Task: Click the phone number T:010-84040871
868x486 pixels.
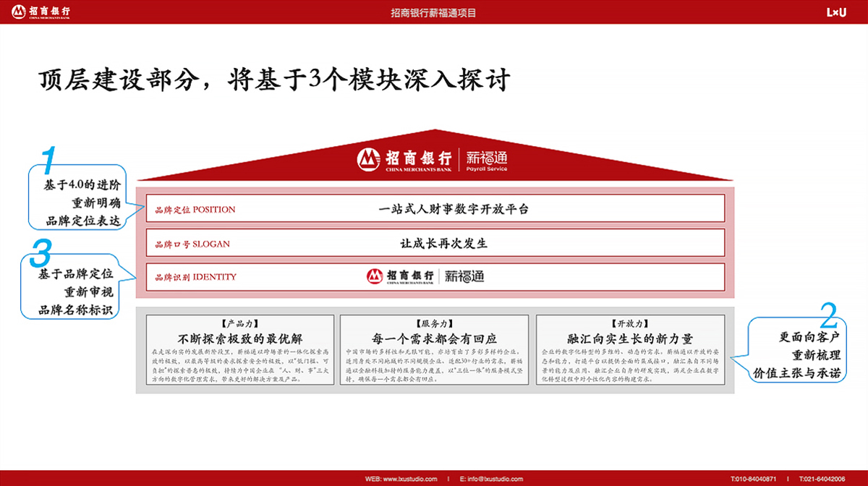Action: click(754, 478)
